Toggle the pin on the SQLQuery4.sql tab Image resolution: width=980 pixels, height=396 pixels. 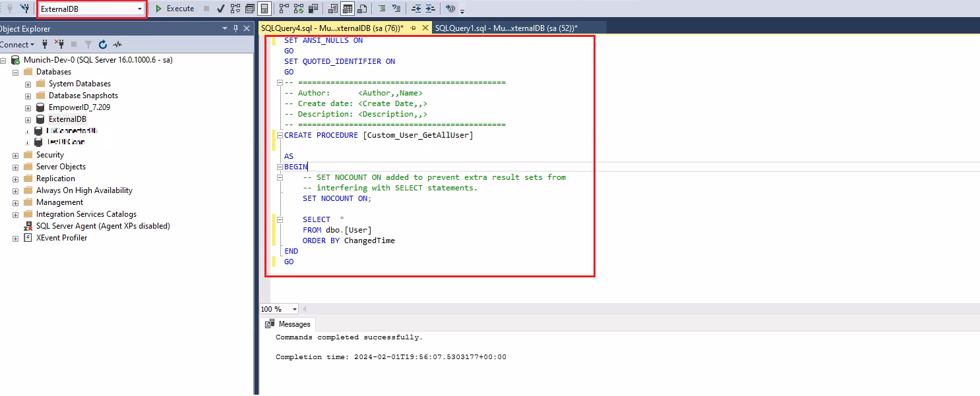(413, 28)
